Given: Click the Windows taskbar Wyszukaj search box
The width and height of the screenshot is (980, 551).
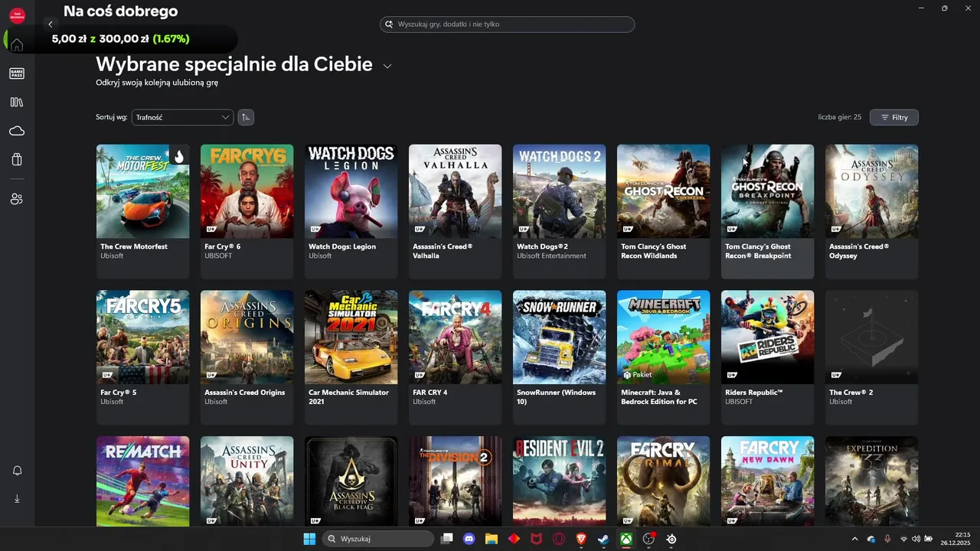Looking at the screenshot, I should (378, 539).
